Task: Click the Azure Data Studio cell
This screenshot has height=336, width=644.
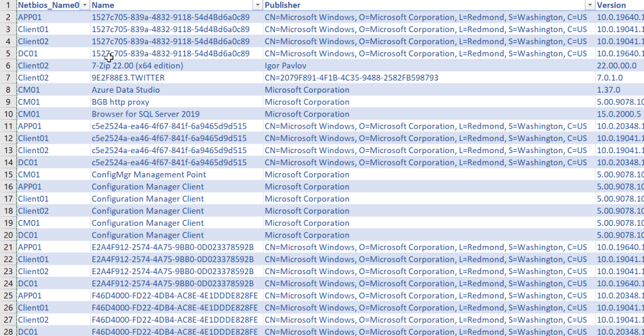Action: pyautogui.click(x=126, y=90)
